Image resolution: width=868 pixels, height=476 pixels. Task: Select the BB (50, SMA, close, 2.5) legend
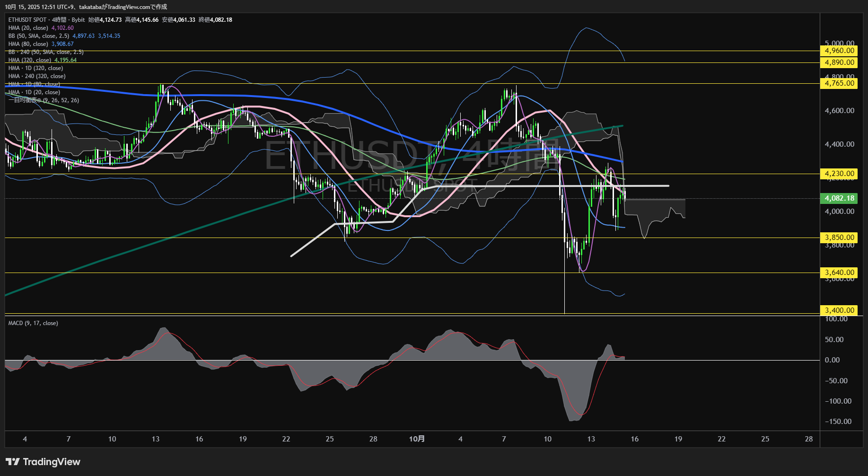pos(39,36)
